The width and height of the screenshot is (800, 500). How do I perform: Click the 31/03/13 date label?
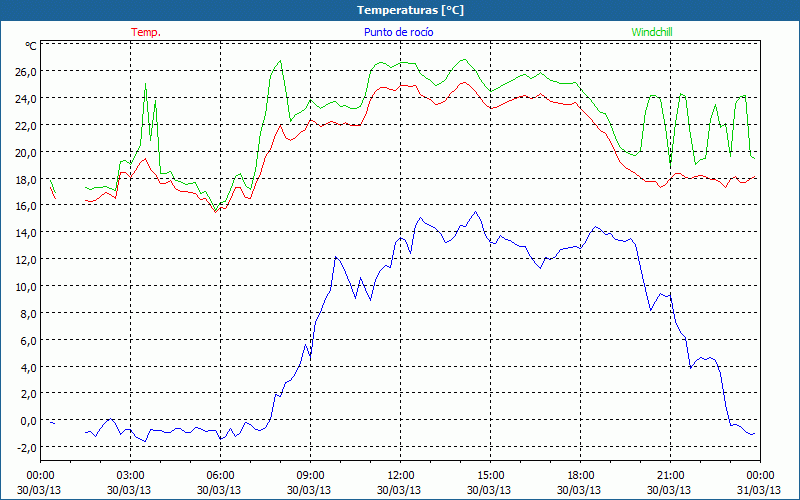pos(759,490)
